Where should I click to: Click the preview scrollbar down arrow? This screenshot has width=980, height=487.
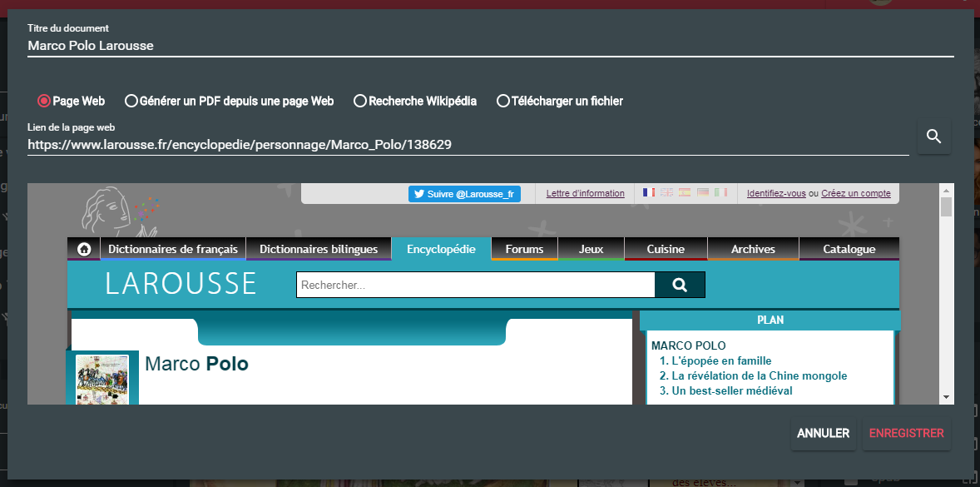pos(946,397)
